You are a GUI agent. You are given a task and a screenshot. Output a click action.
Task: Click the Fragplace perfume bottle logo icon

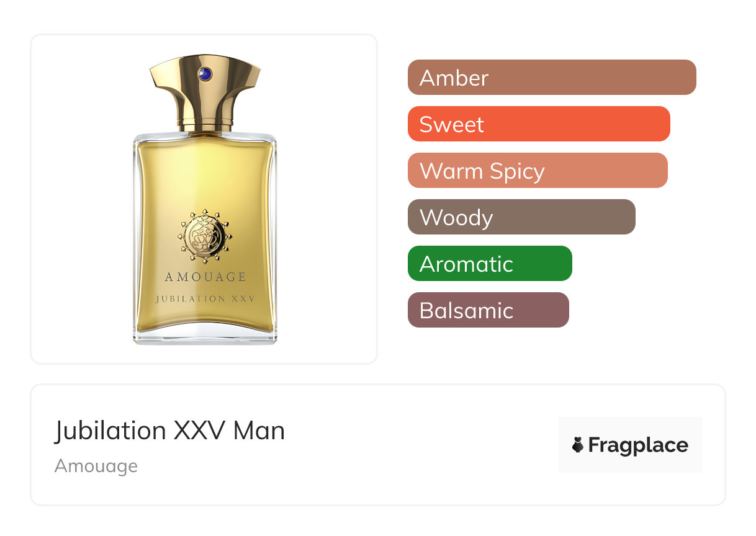[x=578, y=445]
